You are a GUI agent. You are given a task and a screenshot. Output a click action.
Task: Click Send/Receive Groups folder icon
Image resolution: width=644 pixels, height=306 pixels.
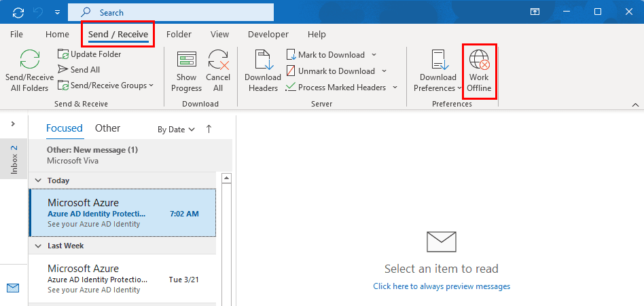coord(63,85)
